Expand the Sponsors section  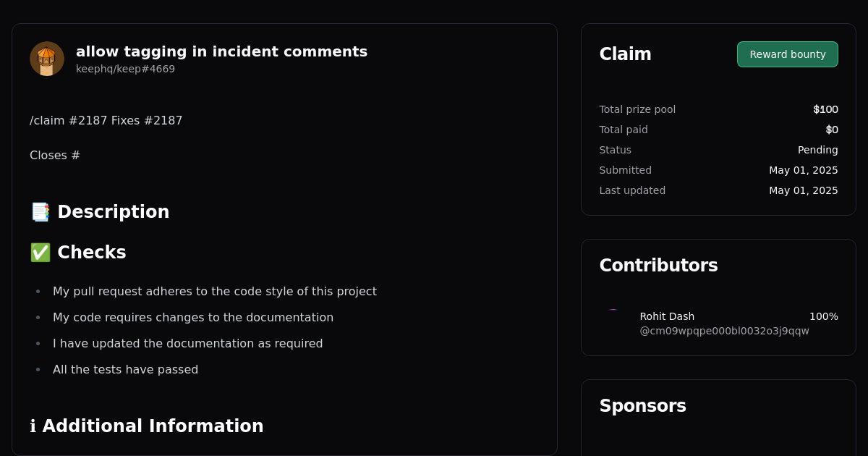point(642,406)
